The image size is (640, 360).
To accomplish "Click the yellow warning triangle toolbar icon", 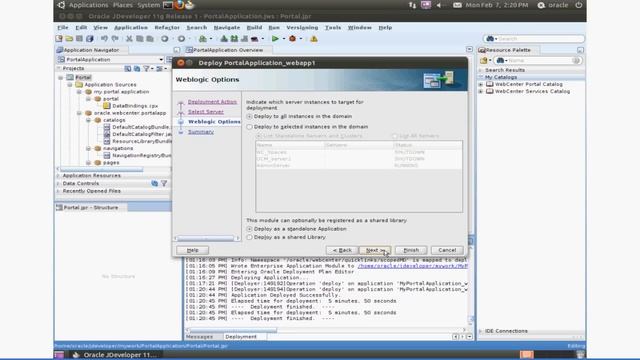I will 313,39.
